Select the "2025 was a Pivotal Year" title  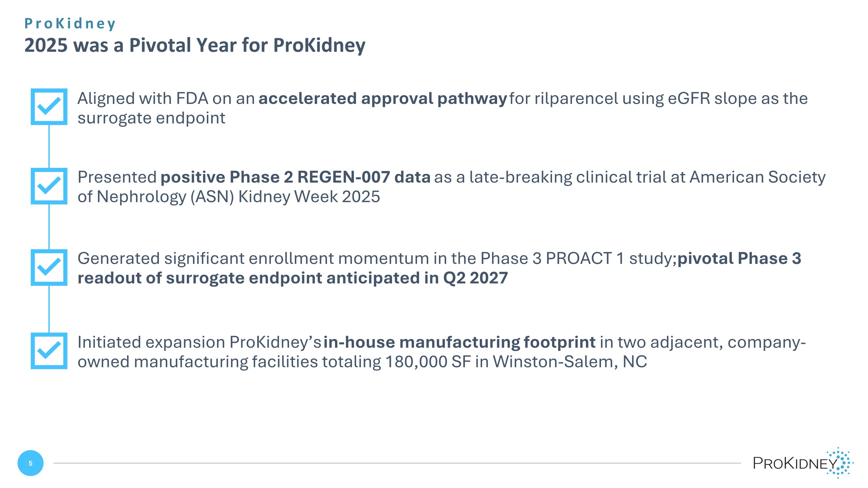(195, 45)
